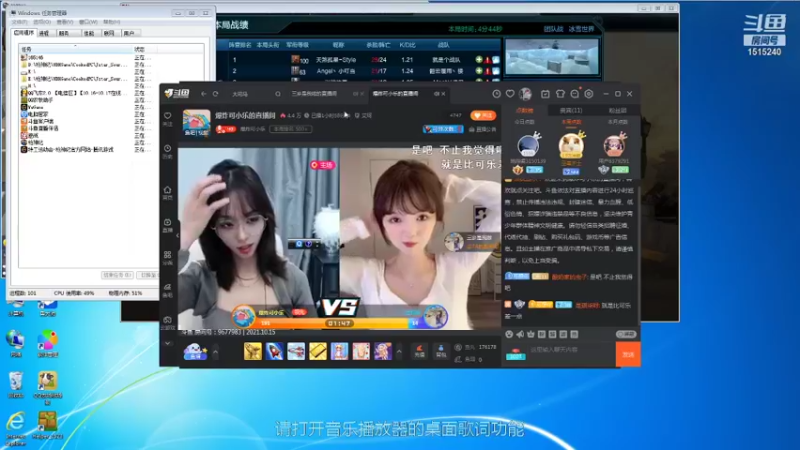The height and width of the screenshot is (450, 800).
Task: Open the favorites heart icon in the Douyu title bar
Action: pyautogui.click(x=510, y=94)
